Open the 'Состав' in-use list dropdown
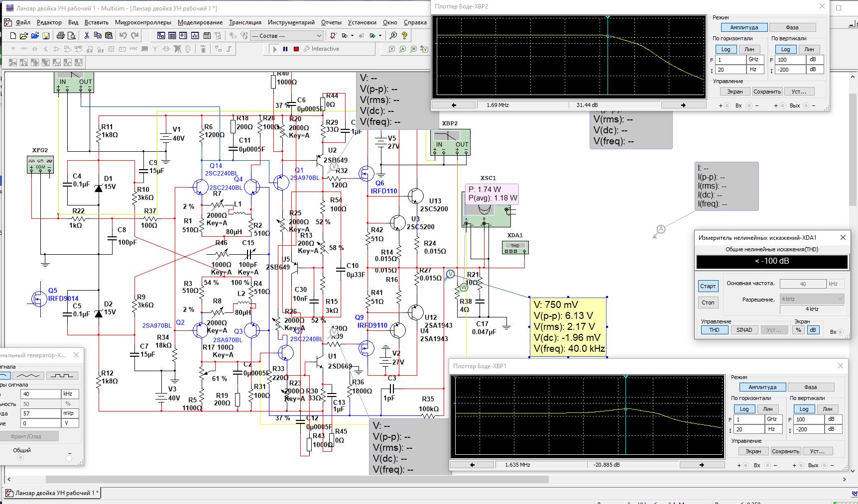The image size is (858, 504). point(319,36)
